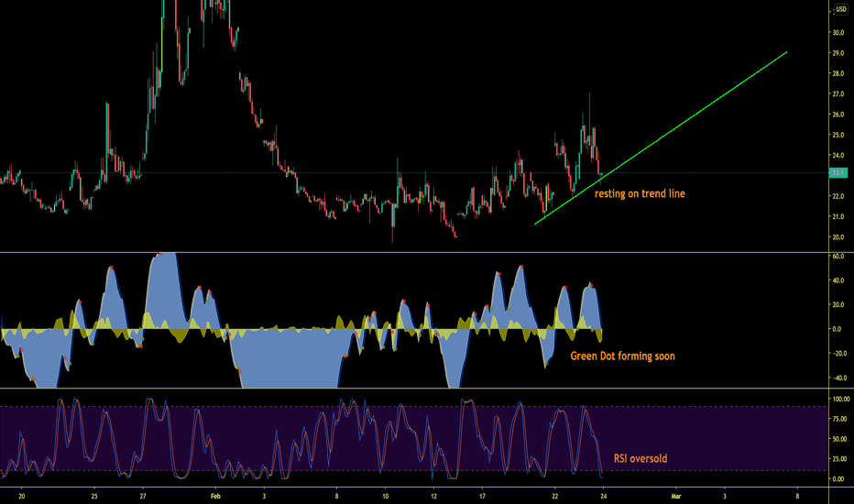This screenshot has width=854, height=504.
Task: Click date label 12 on time axis
Action: [434, 497]
